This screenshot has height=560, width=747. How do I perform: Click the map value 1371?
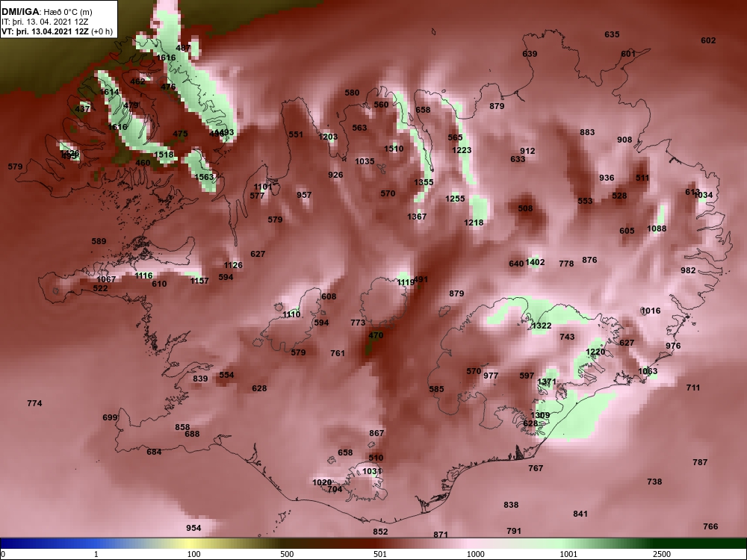pyautogui.click(x=547, y=382)
